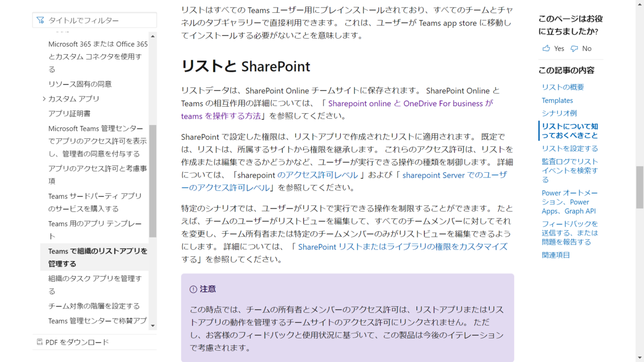644x362 pixels.
Task: Click the thumbs-up Yes icon
Action: (546, 48)
